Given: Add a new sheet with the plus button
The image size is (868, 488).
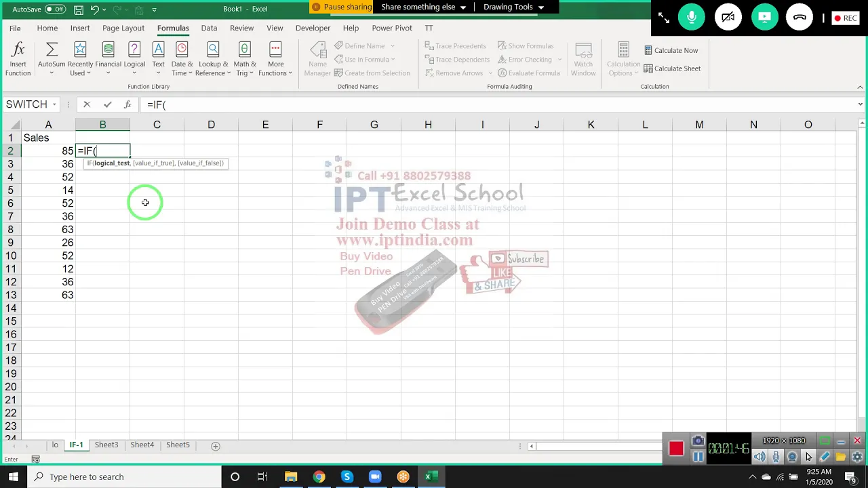Looking at the screenshot, I should 216,446.
